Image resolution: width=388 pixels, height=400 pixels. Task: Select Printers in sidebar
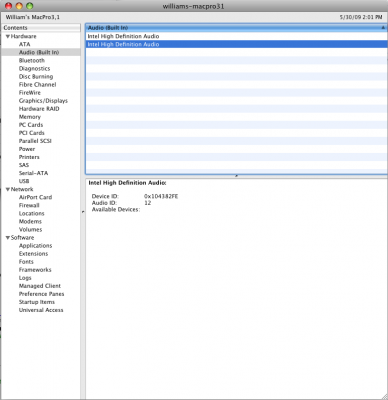[x=29, y=157]
